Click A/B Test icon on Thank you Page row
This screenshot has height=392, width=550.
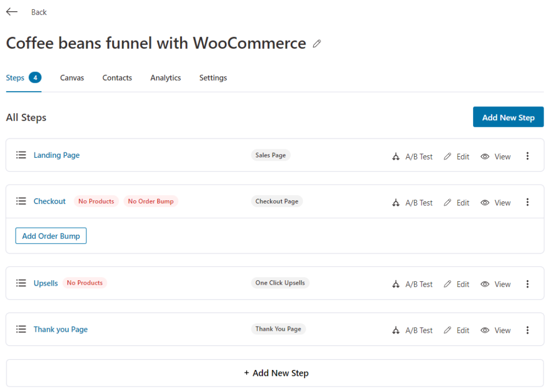coord(396,330)
